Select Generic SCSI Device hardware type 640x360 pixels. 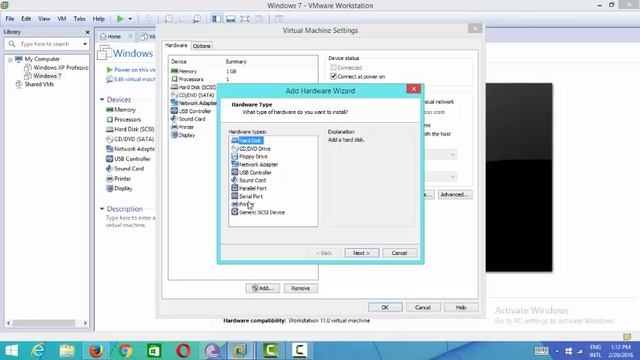pos(258,212)
